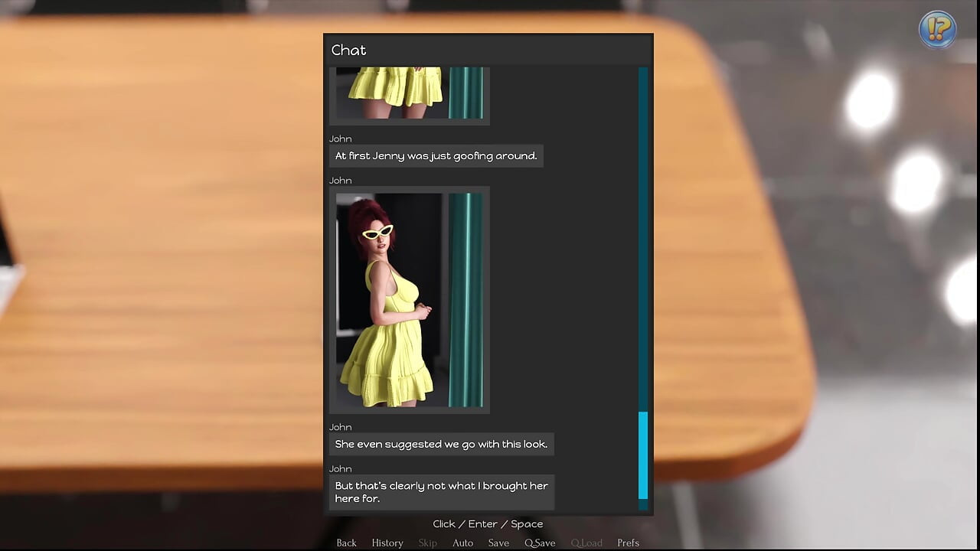The height and width of the screenshot is (551, 980).
Task: Select the 'Jenny was just goofing around' message
Action: point(436,156)
